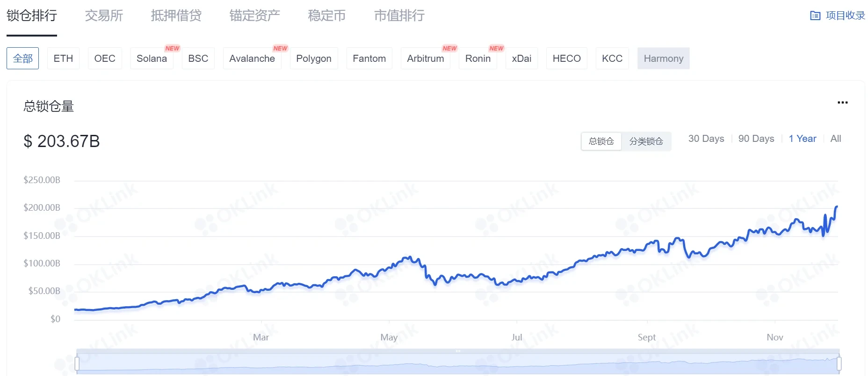Select the Harmony chain filter
This screenshot has width=868, height=376.
tap(663, 59)
